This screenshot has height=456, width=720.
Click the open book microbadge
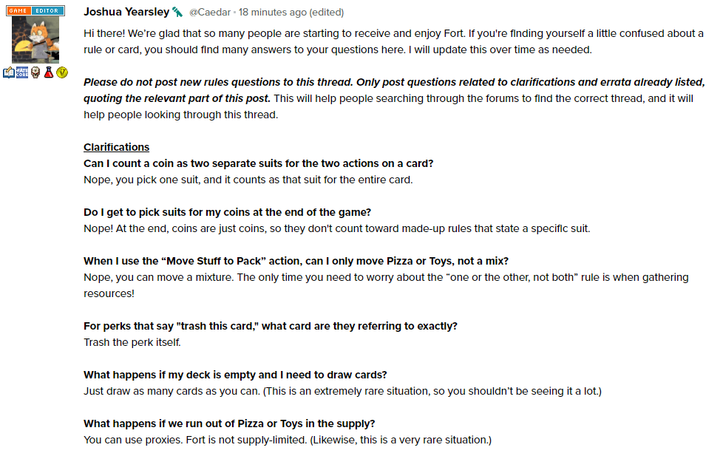point(9,73)
